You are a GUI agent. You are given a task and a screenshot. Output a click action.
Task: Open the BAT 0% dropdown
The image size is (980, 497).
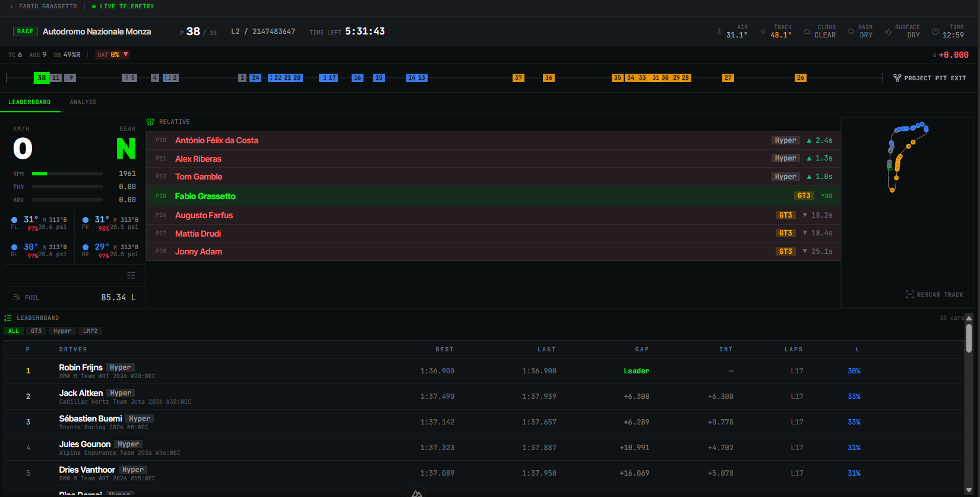tap(113, 55)
